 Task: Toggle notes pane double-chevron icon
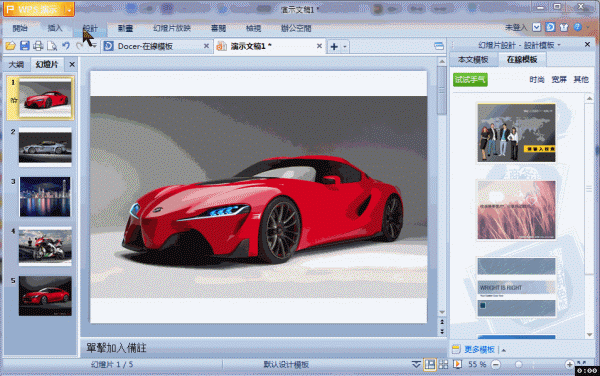click(416, 364)
